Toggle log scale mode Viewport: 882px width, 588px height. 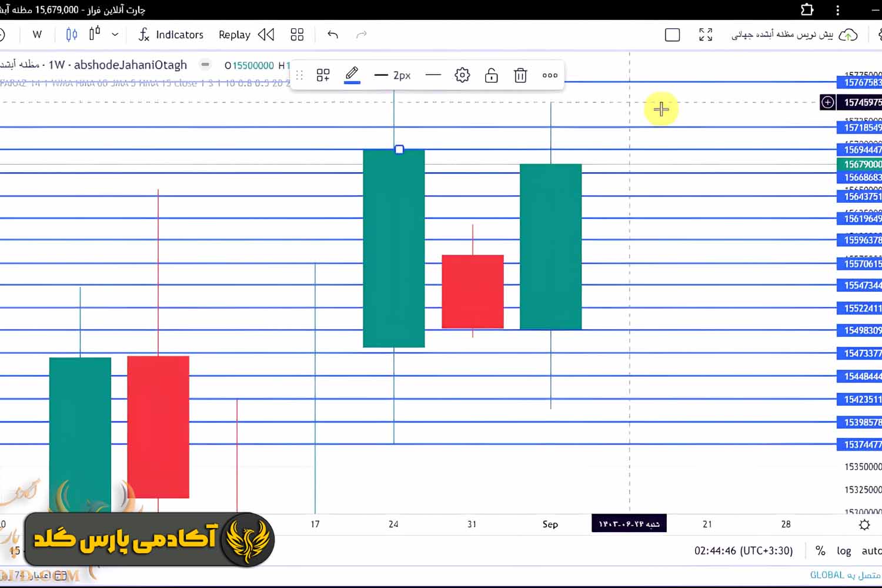coord(844,551)
